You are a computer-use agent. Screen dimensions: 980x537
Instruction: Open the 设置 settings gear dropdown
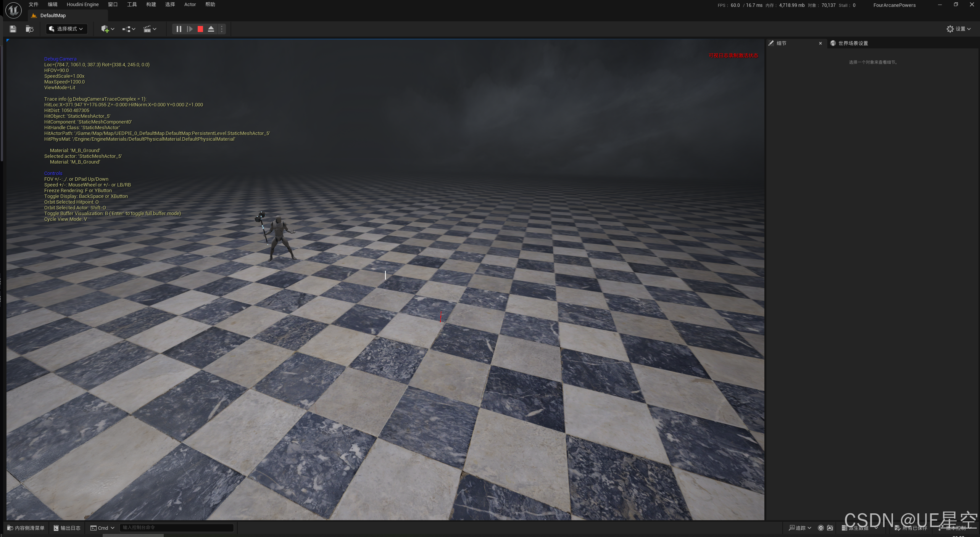[x=958, y=29]
